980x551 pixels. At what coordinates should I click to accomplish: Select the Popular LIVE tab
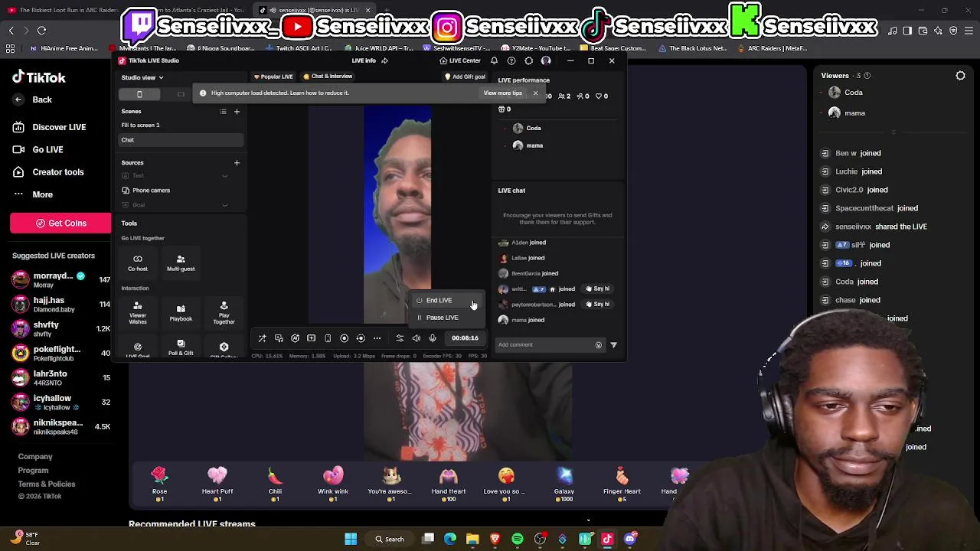click(274, 77)
